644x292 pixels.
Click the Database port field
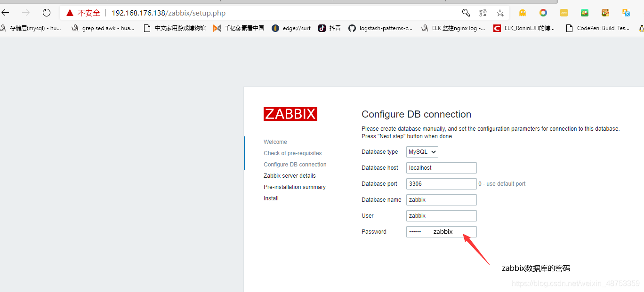pos(442,184)
